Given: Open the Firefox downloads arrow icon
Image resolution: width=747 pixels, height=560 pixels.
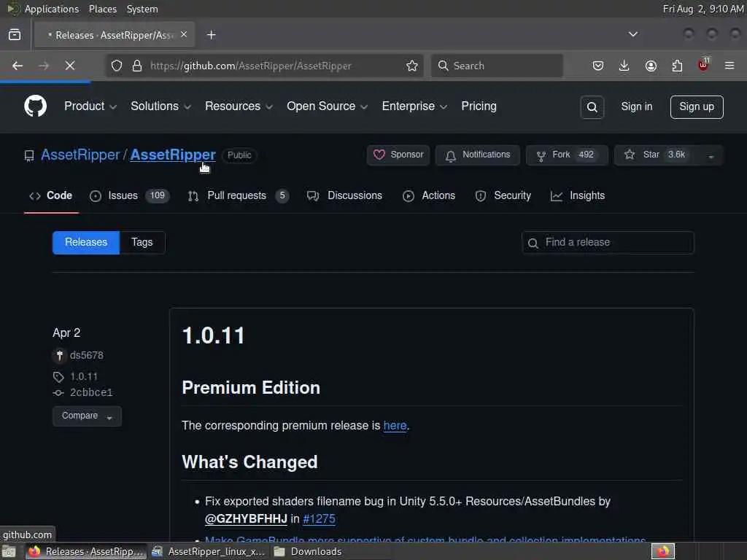Looking at the screenshot, I should point(624,66).
